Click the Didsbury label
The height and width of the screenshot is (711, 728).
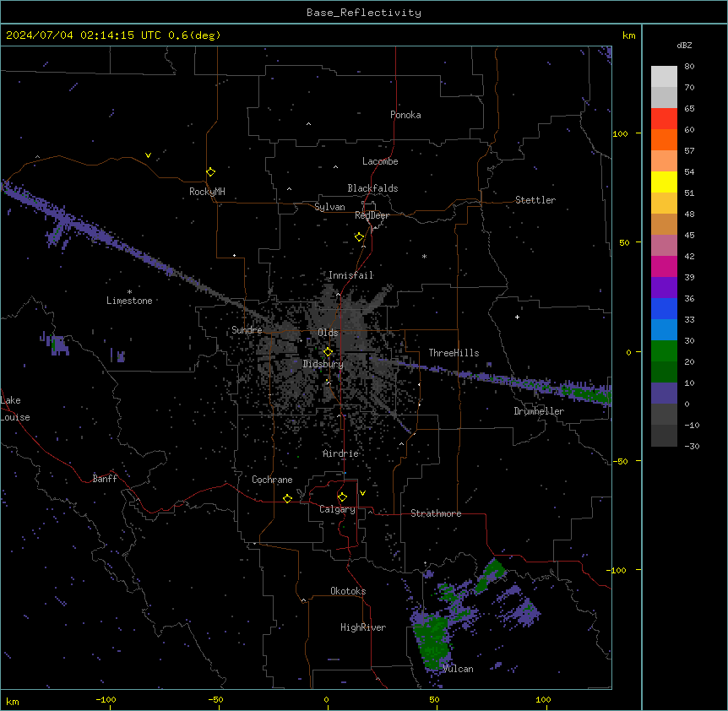pyautogui.click(x=323, y=364)
